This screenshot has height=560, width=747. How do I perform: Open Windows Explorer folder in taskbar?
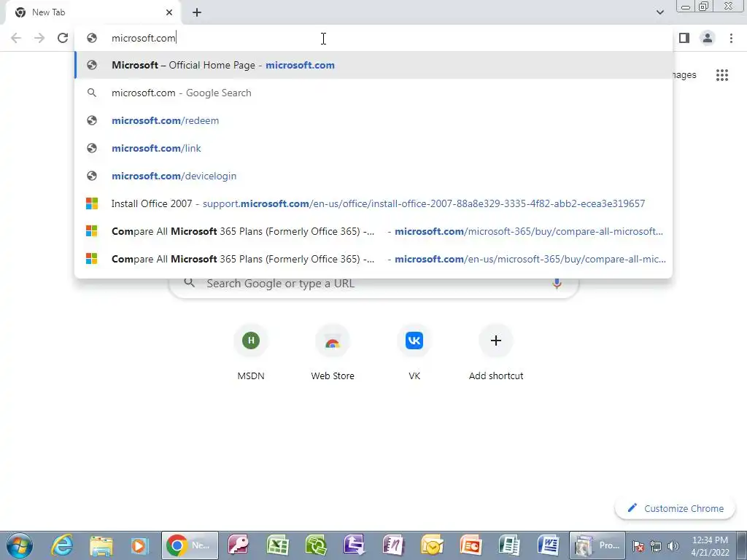click(x=101, y=545)
